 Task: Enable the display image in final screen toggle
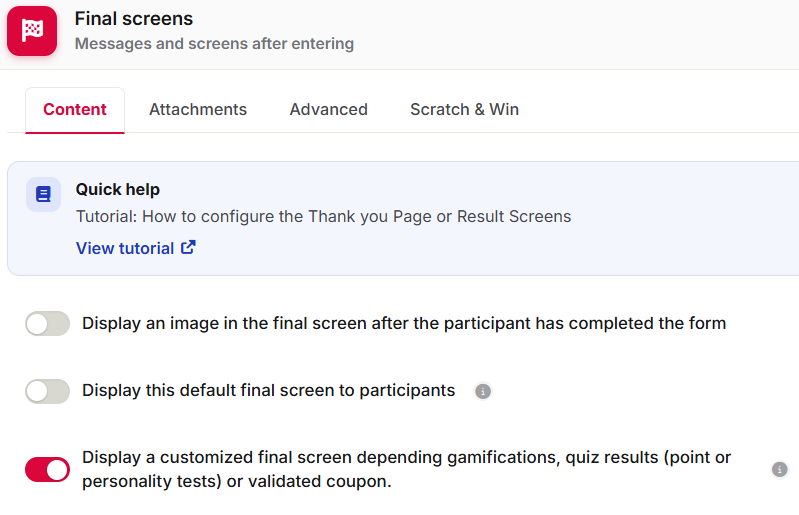click(x=47, y=323)
